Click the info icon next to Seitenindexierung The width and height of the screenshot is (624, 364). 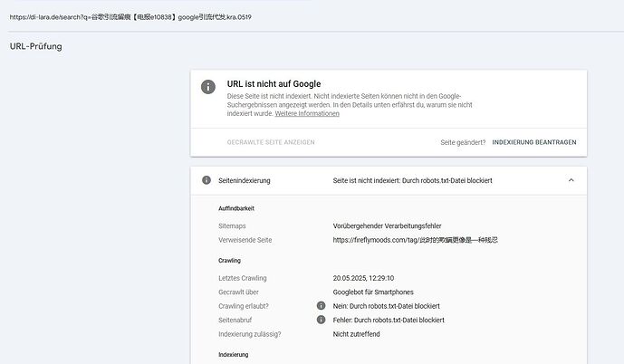click(x=206, y=180)
